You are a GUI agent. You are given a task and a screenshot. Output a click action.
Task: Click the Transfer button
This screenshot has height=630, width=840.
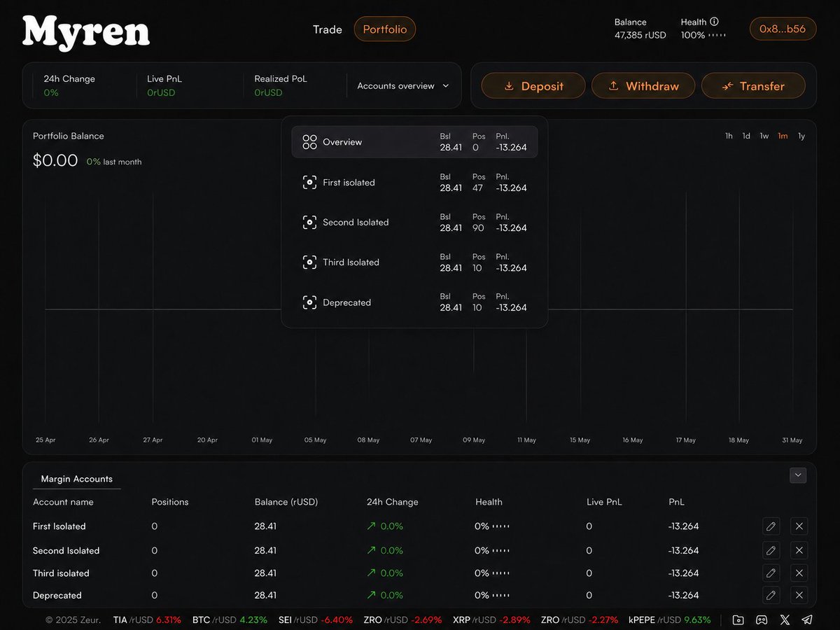click(753, 86)
